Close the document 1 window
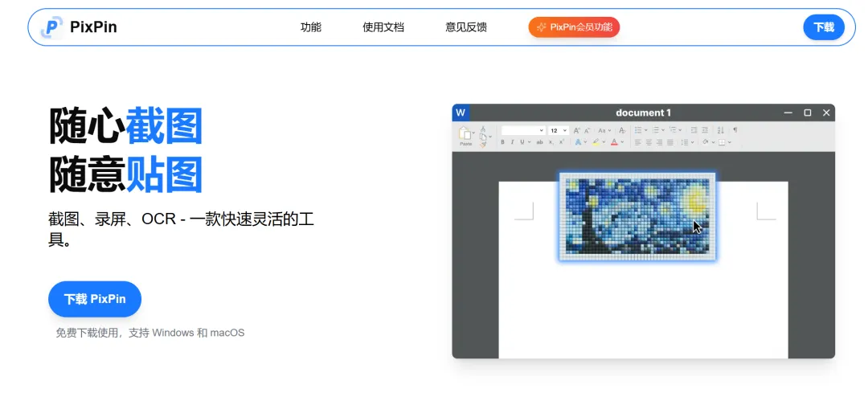The height and width of the screenshot is (397, 868). click(x=826, y=113)
